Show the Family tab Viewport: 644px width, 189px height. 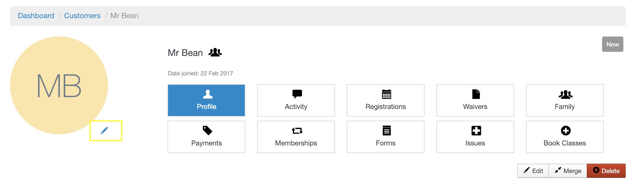click(x=565, y=100)
